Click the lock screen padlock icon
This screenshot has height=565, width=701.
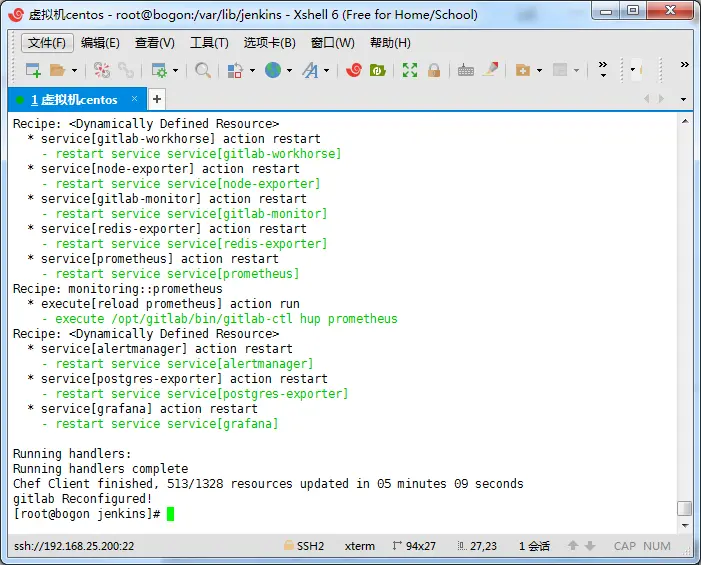[x=434, y=70]
